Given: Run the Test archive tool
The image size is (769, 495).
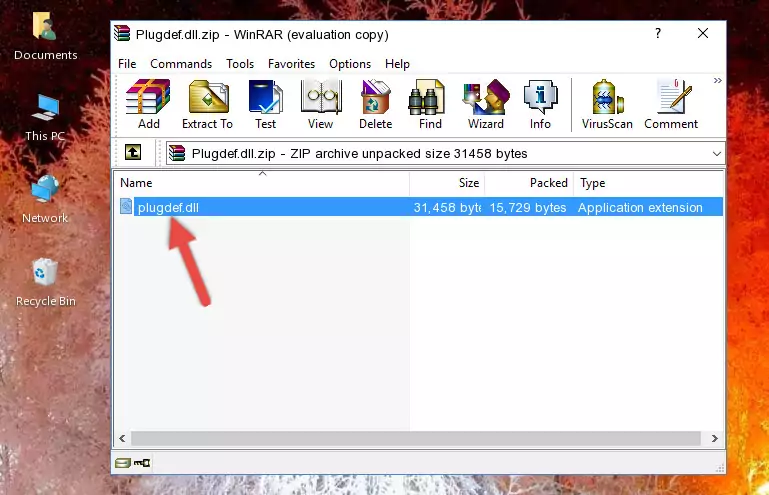Looking at the screenshot, I should 265,104.
